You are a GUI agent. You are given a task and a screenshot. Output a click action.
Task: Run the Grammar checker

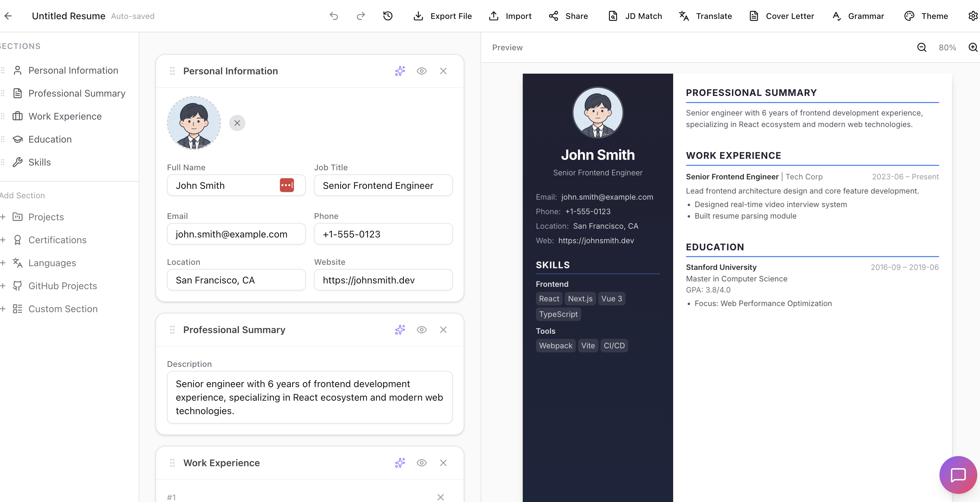858,16
